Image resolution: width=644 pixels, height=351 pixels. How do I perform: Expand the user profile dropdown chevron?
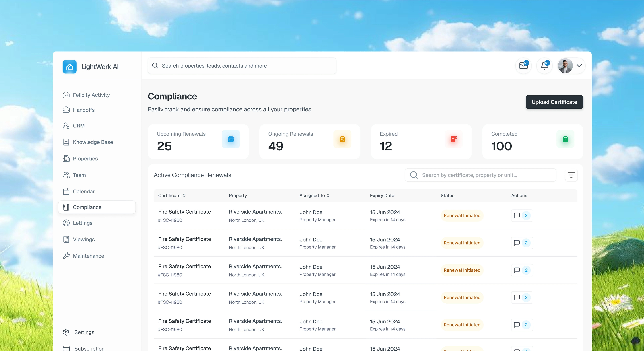point(579,66)
